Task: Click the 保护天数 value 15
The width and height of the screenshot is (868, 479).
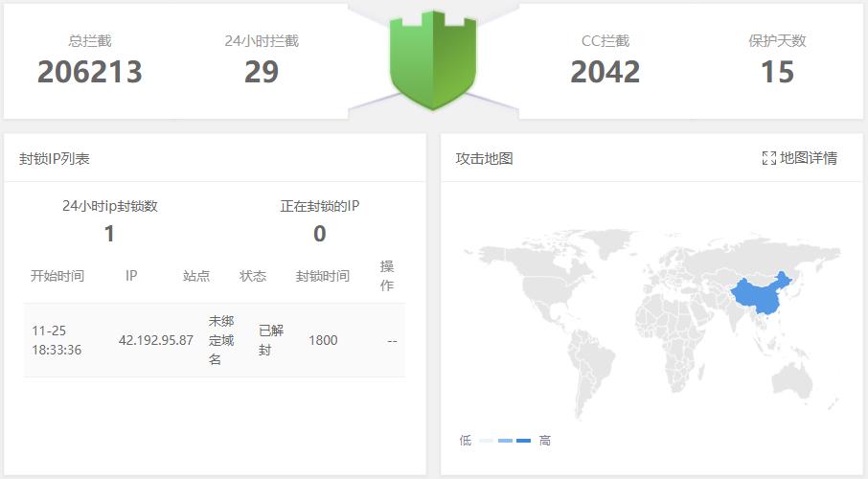Action: [777, 72]
